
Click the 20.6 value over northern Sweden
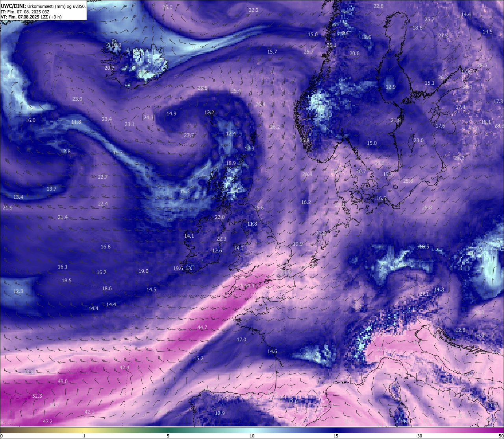(354, 54)
